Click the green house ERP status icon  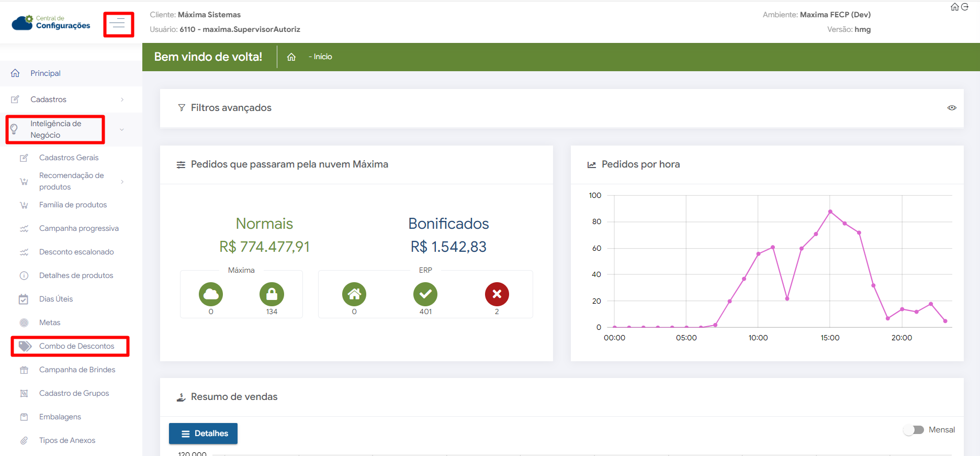(354, 294)
